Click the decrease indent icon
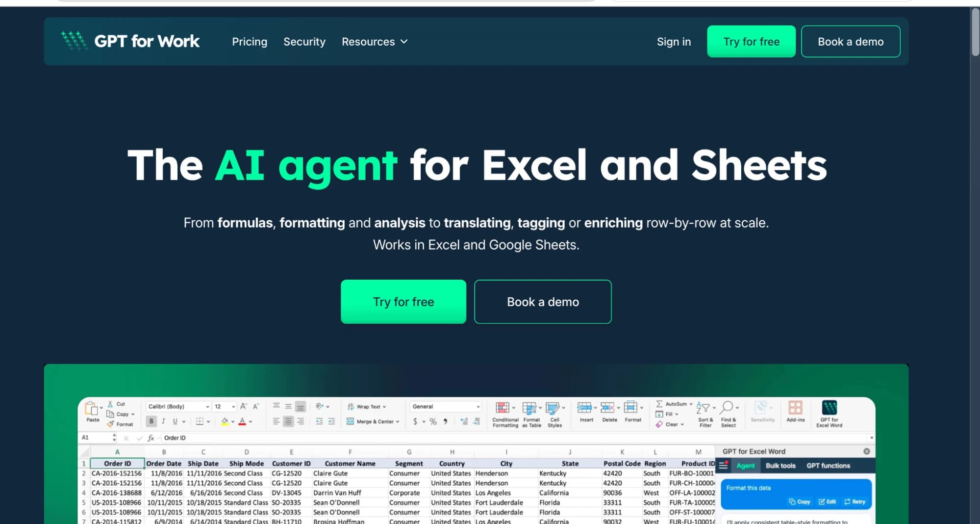 click(320, 421)
